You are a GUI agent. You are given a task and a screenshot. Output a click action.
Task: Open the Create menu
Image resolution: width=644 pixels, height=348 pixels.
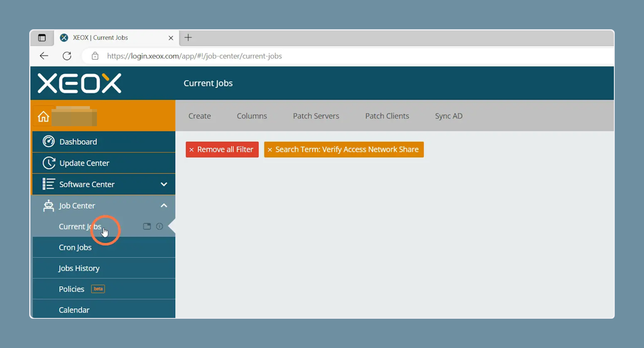200,116
